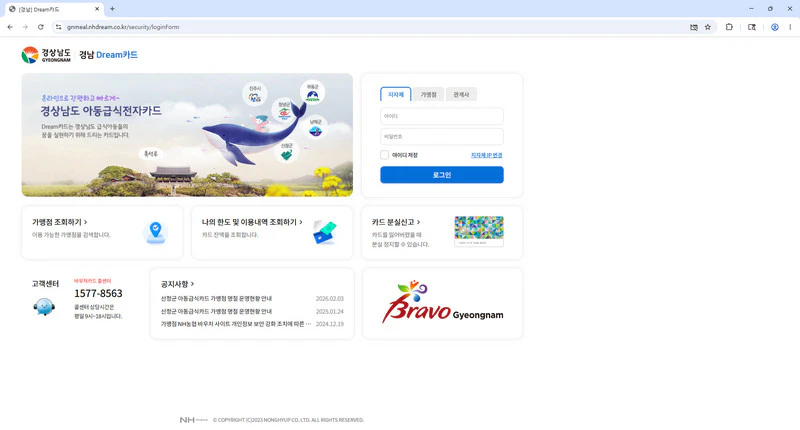Click the Bravo Gyeongnam logo banner
Screen dimensions: 800x430
point(442,303)
